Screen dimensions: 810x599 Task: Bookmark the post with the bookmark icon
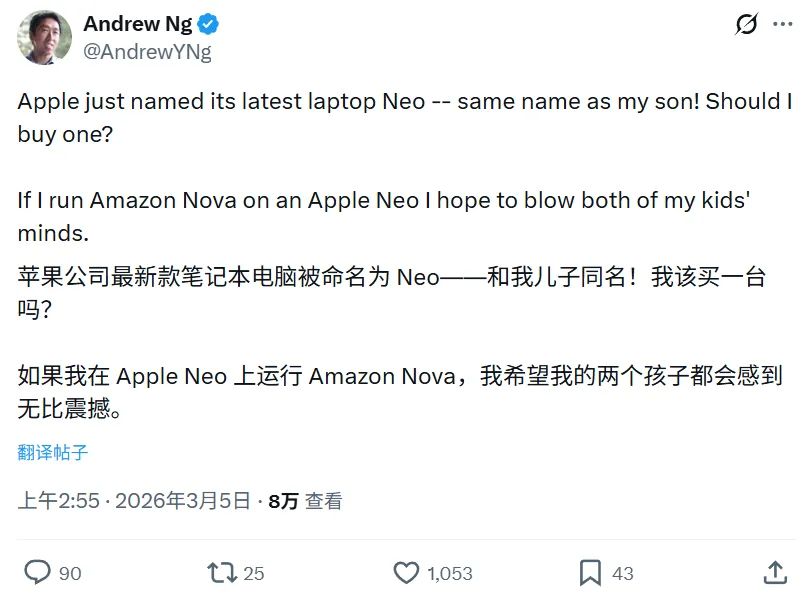coord(590,572)
